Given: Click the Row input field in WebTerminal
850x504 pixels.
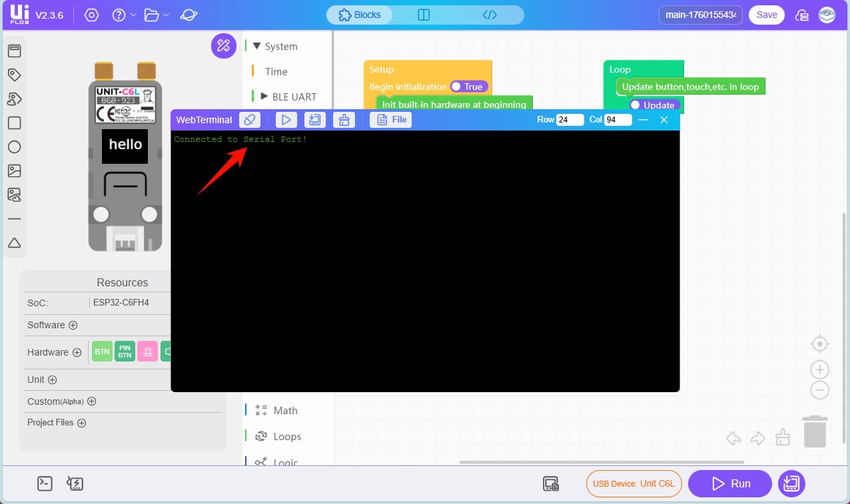Looking at the screenshot, I should pos(570,120).
